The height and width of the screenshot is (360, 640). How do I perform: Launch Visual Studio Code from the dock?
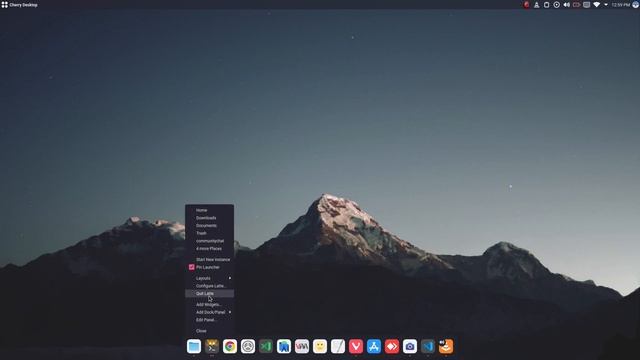click(x=428, y=346)
